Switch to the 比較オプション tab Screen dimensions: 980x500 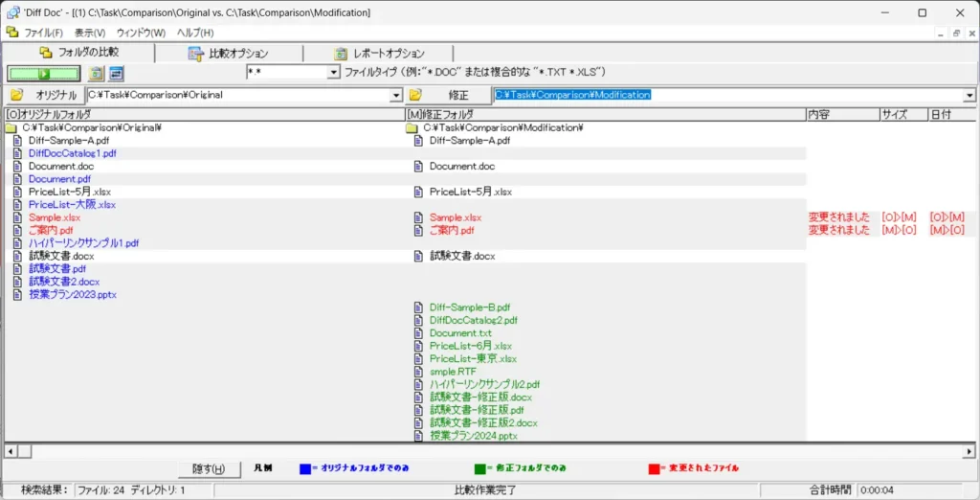click(x=229, y=54)
